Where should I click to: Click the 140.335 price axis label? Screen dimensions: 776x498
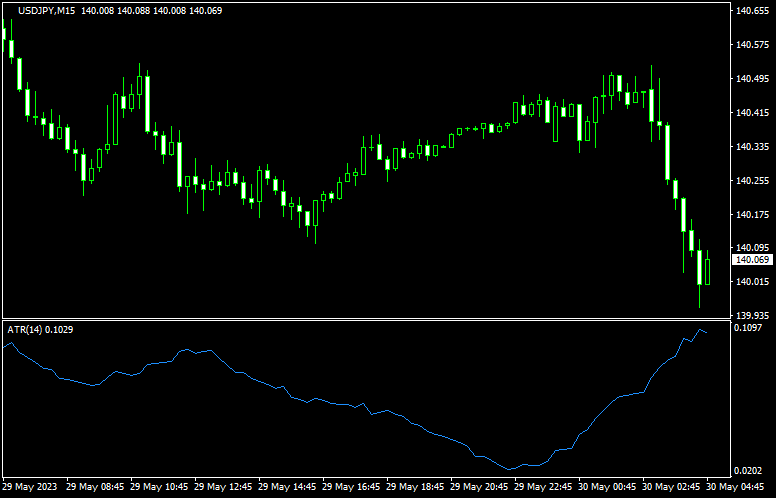[x=752, y=147]
